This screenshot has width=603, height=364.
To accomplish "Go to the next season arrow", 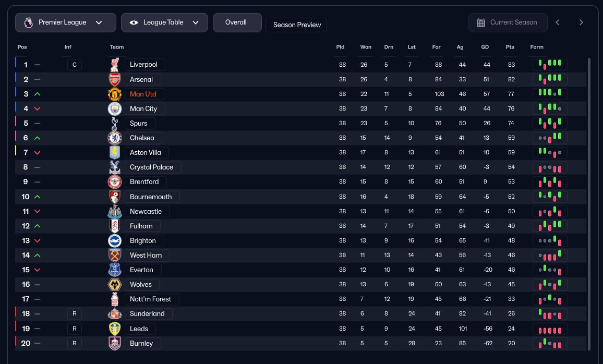I will (x=581, y=22).
